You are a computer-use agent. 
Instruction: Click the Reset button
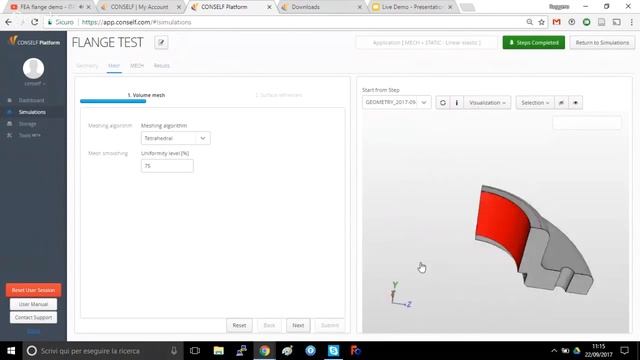(239, 325)
